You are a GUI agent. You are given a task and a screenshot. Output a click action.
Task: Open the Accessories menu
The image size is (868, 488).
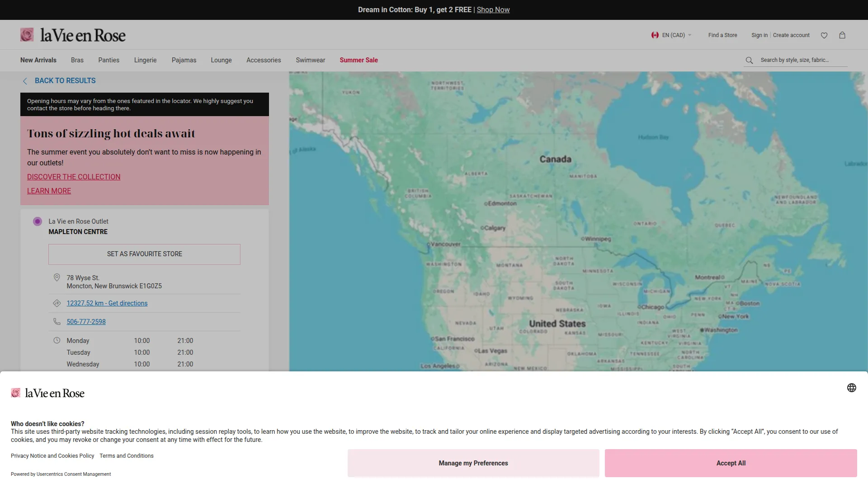(264, 60)
